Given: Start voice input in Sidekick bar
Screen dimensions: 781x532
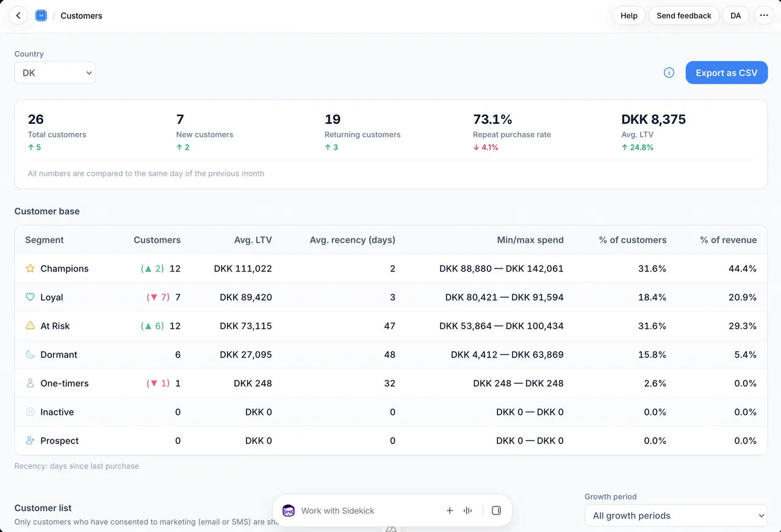Looking at the screenshot, I should point(468,511).
